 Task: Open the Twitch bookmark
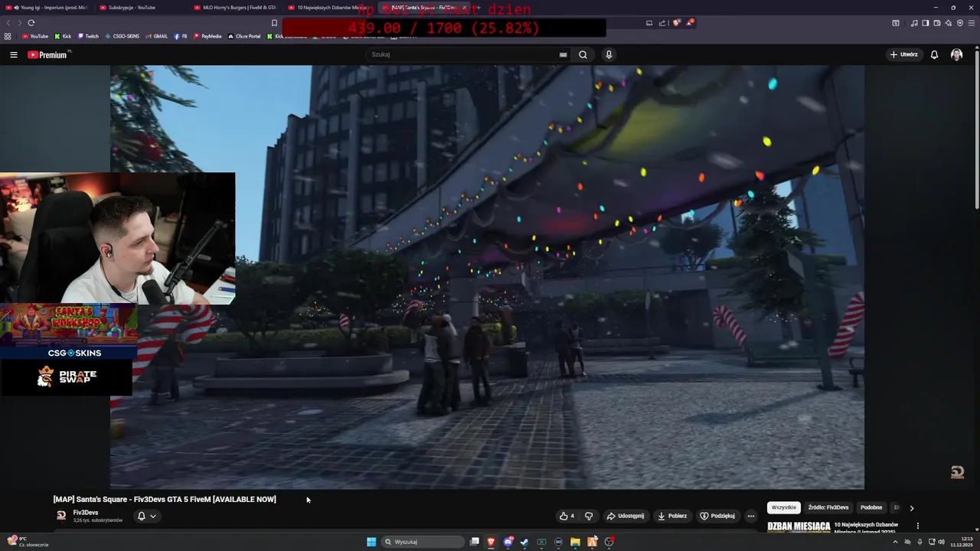[x=88, y=36]
